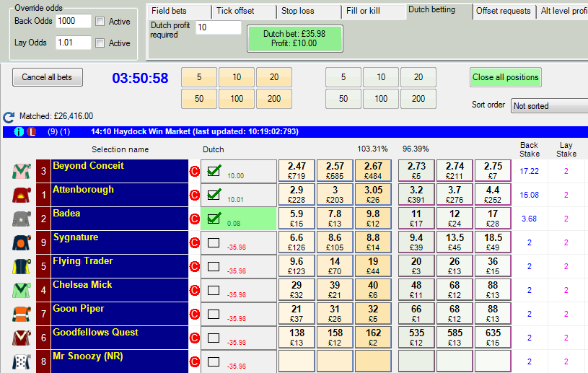Enable the Lay Odds Active checkbox
Screen dimensions: 588x373
click(100, 43)
